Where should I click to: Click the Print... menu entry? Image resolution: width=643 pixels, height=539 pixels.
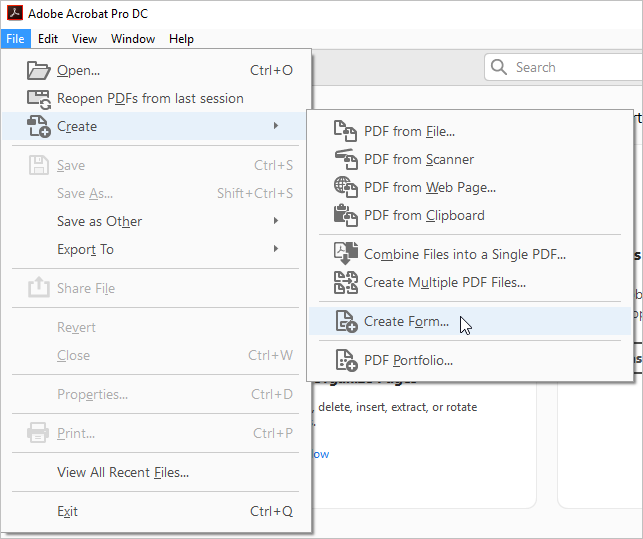pyautogui.click(x=155, y=433)
